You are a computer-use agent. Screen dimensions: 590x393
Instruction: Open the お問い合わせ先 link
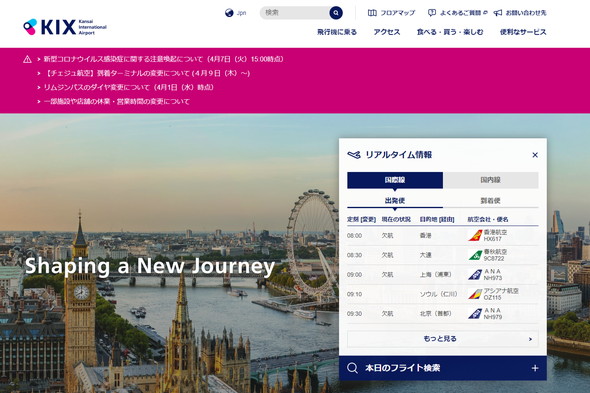[x=526, y=13]
